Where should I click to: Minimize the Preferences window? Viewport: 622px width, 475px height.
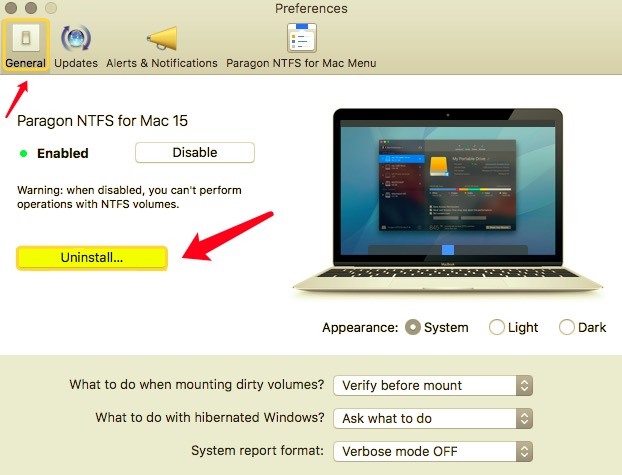(x=31, y=8)
